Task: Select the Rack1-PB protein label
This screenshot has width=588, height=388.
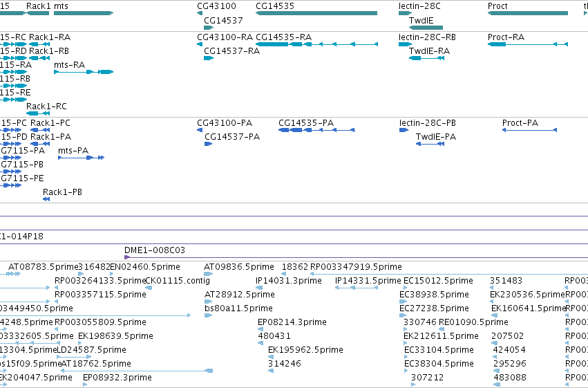Action: tap(62, 192)
